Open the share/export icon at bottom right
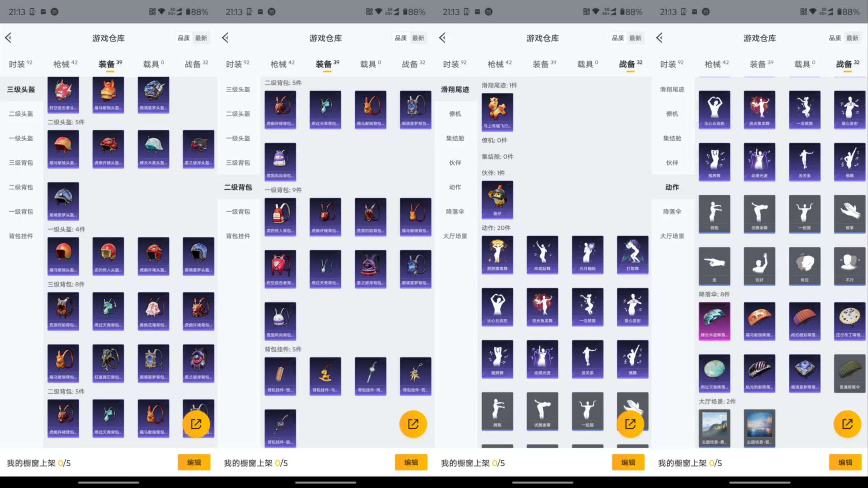This screenshot has width=868, height=488. [848, 424]
